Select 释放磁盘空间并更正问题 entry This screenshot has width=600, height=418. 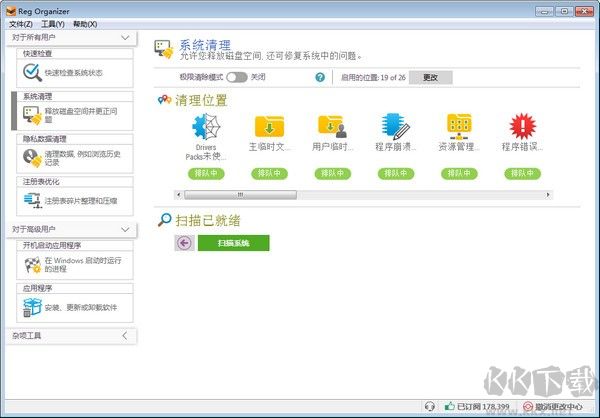point(81,115)
